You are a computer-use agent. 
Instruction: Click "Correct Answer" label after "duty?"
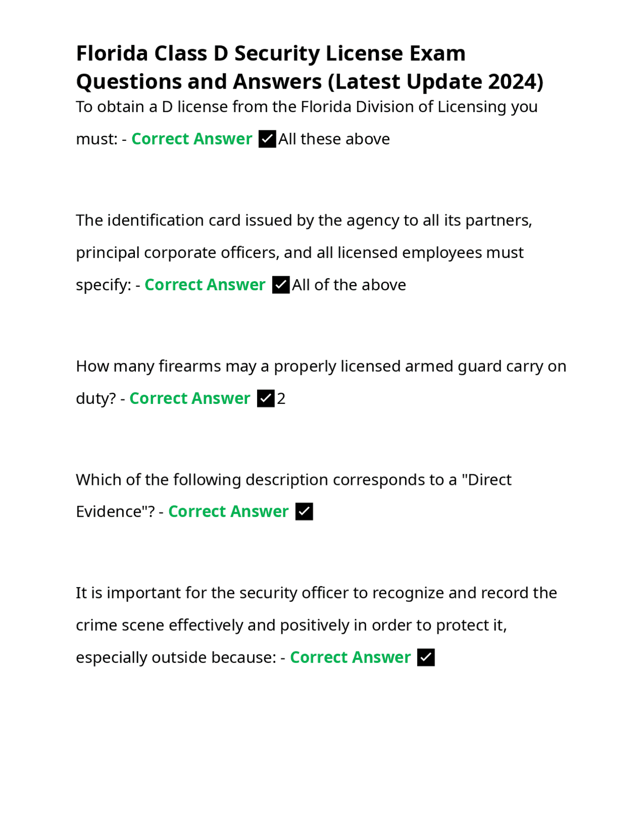[190, 398]
